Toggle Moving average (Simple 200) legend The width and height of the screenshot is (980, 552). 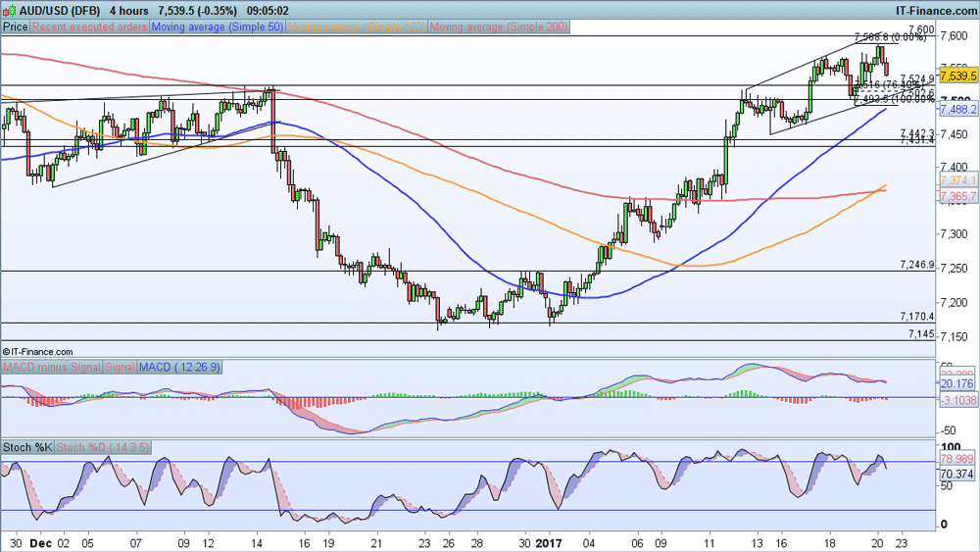pyautogui.click(x=498, y=26)
